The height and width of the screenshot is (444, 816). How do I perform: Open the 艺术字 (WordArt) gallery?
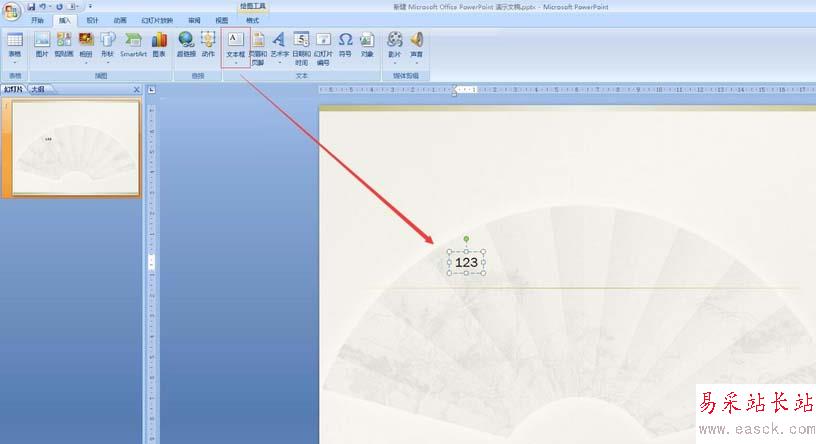click(x=279, y=48)
